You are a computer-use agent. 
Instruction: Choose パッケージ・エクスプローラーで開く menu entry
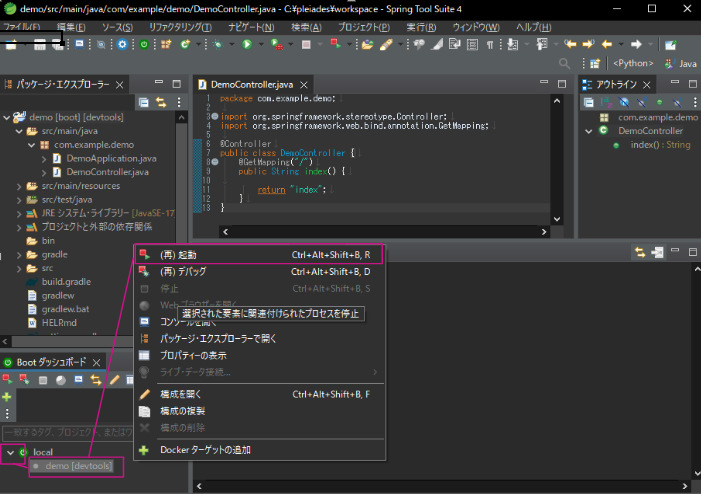259,339
